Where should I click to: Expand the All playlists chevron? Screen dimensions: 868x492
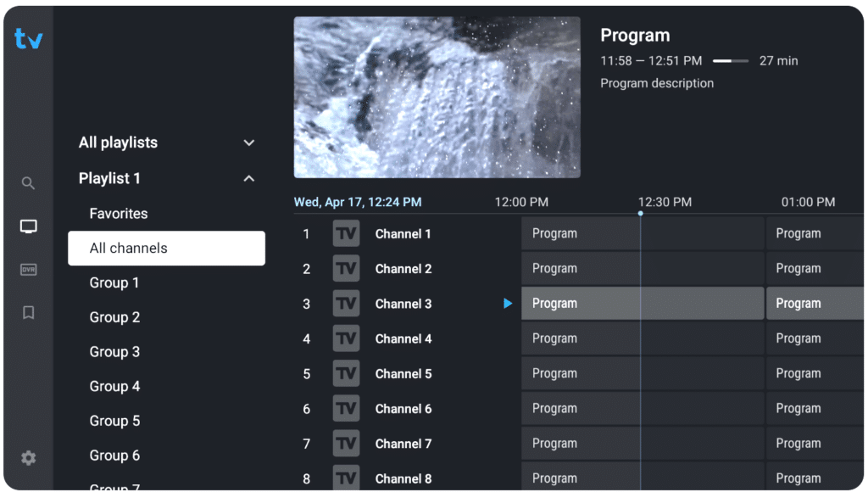click(249, 143)
